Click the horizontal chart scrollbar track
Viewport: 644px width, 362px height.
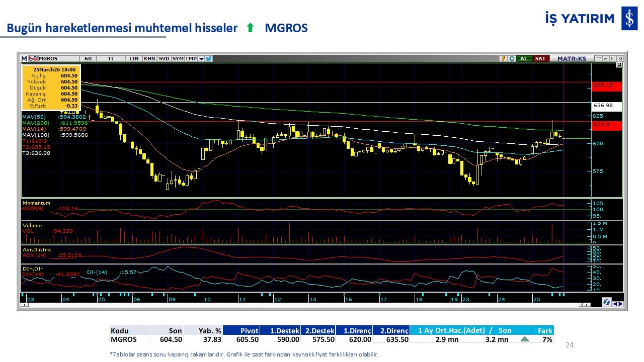(x=302, y=305)
